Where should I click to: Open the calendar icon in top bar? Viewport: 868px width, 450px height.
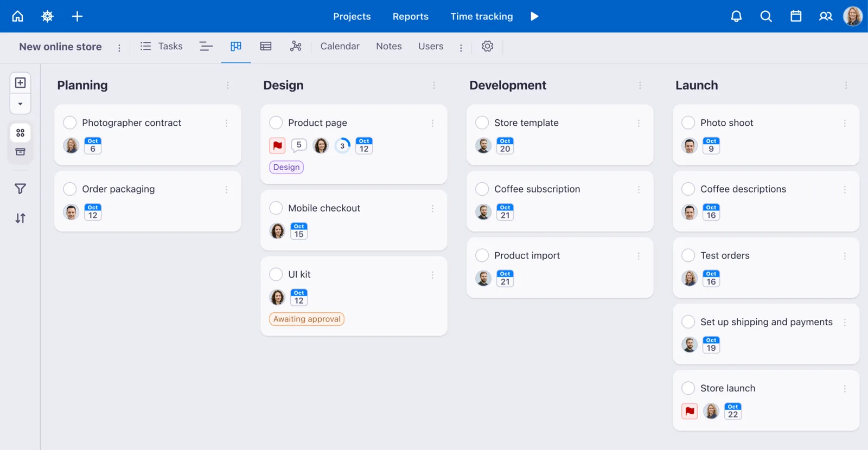[796, 16]
